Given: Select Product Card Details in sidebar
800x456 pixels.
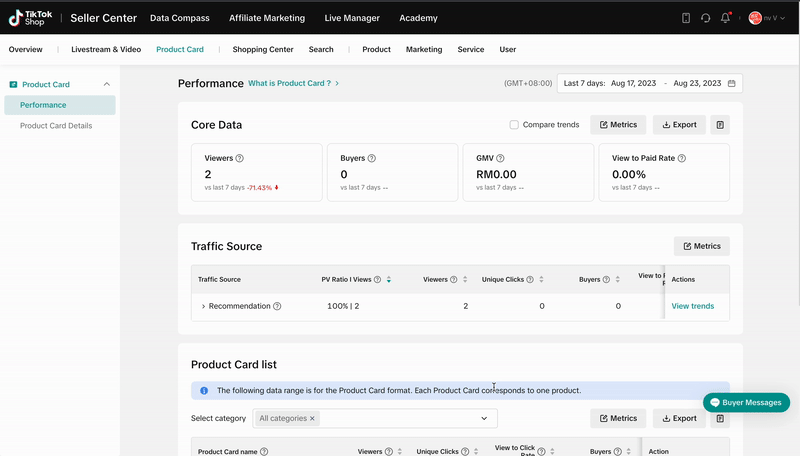Looking at the screenshot, I should coord(56,126).
